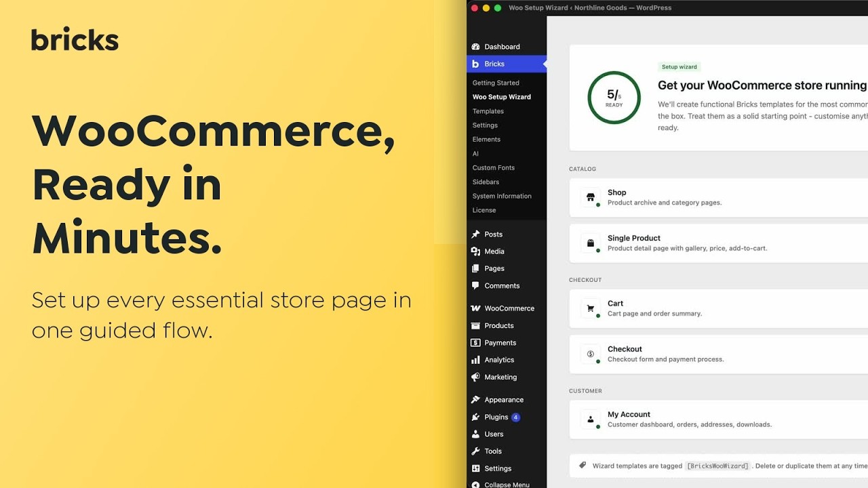Open the main Settings sliders icon
Screen dimensions: 868x488
[475, 468]
